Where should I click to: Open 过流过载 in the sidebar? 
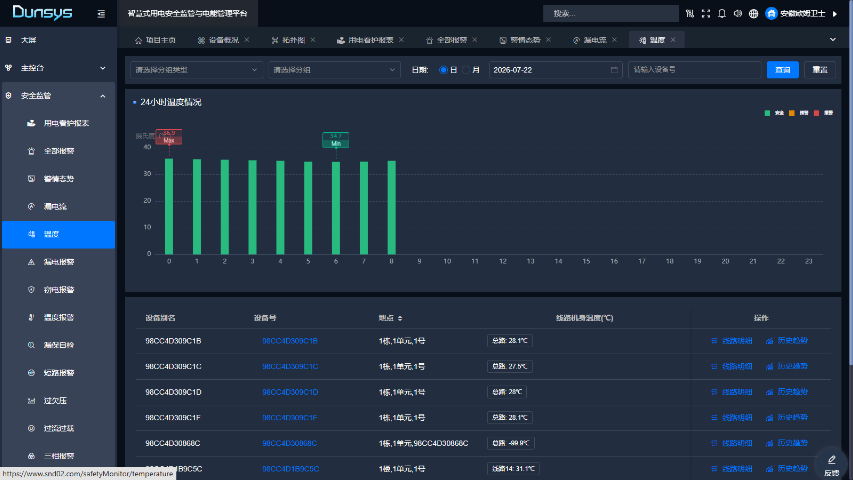point(58,429)
